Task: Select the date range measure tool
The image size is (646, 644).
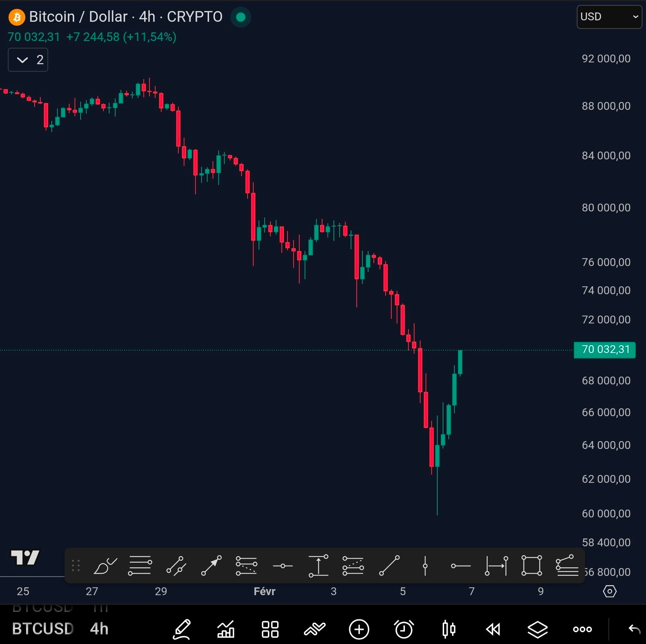Action: [x=496, y=566]
